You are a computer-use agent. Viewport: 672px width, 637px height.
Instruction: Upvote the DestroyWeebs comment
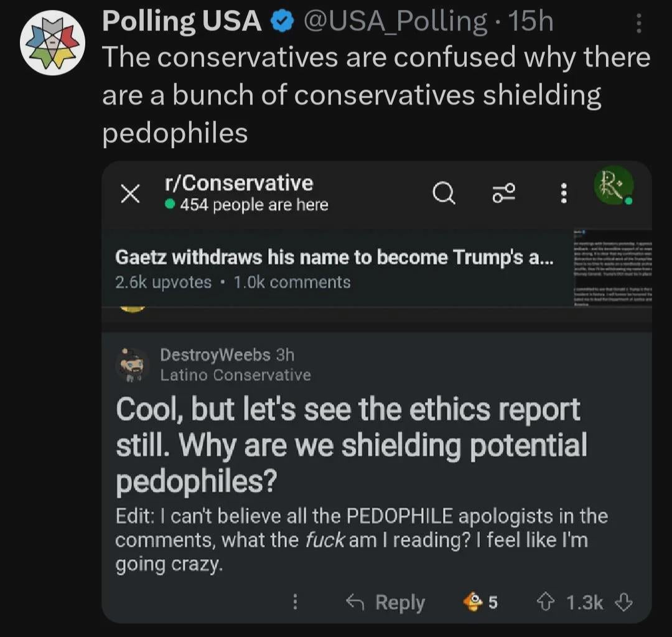tap(546, 602)
